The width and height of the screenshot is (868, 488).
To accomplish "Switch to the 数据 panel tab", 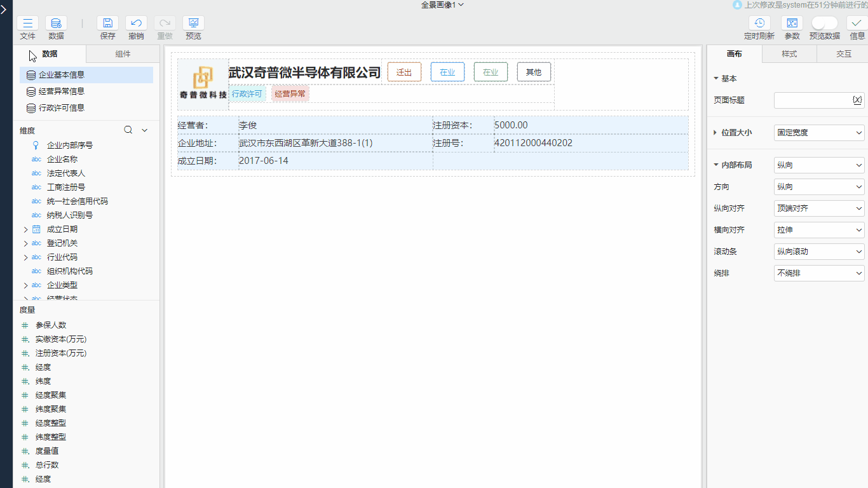I will (x=50, y=54).
